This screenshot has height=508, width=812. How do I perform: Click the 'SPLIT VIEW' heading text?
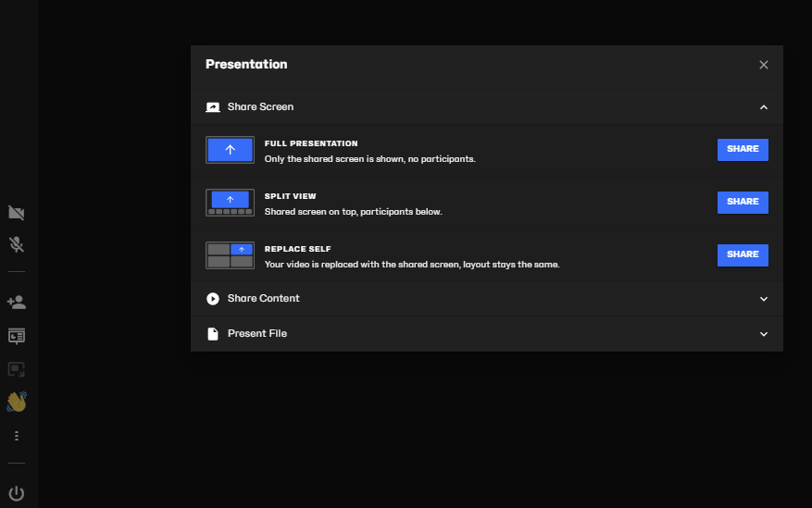click(x=291, y=196)
